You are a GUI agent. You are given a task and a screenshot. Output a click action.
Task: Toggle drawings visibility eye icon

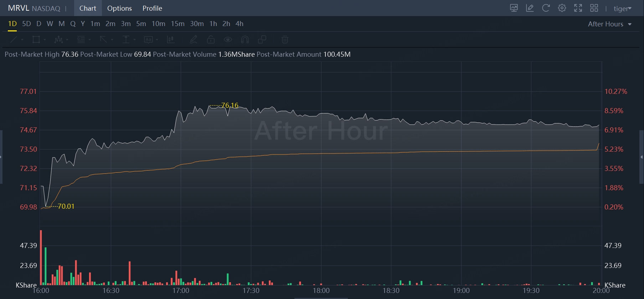tap(228, 40)
